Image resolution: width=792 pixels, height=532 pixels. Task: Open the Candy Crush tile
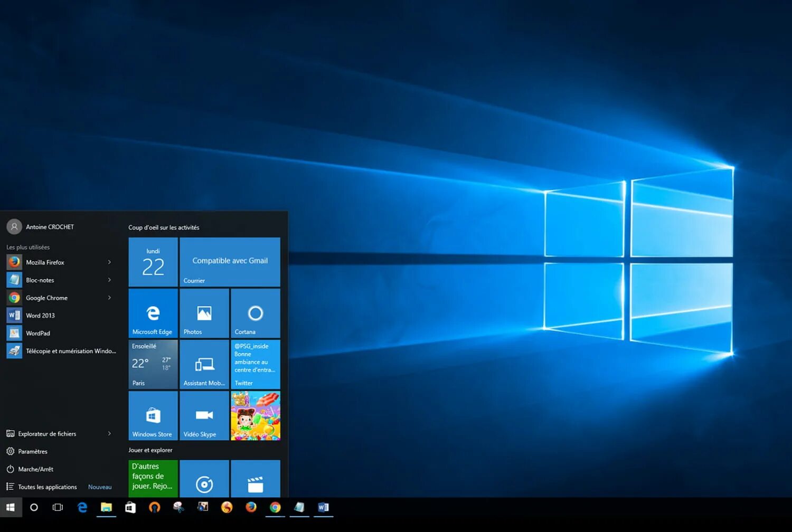[x=256, y=415]
